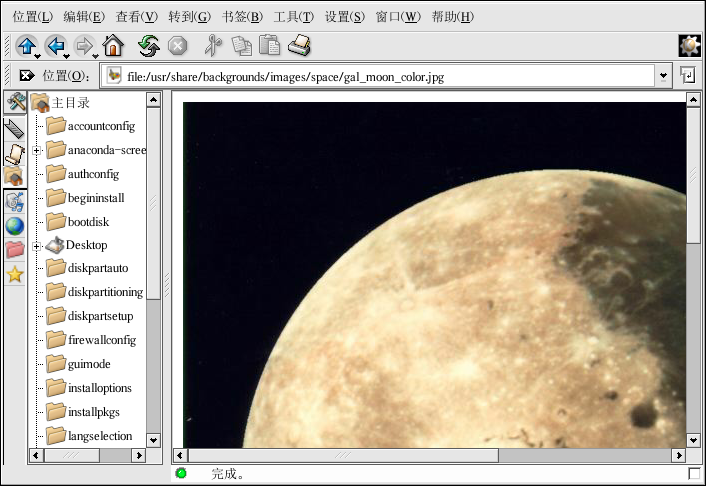Open the location URL history dropdown arrow
The width and height of the screenshot is (706, 486).
(663, 76)
